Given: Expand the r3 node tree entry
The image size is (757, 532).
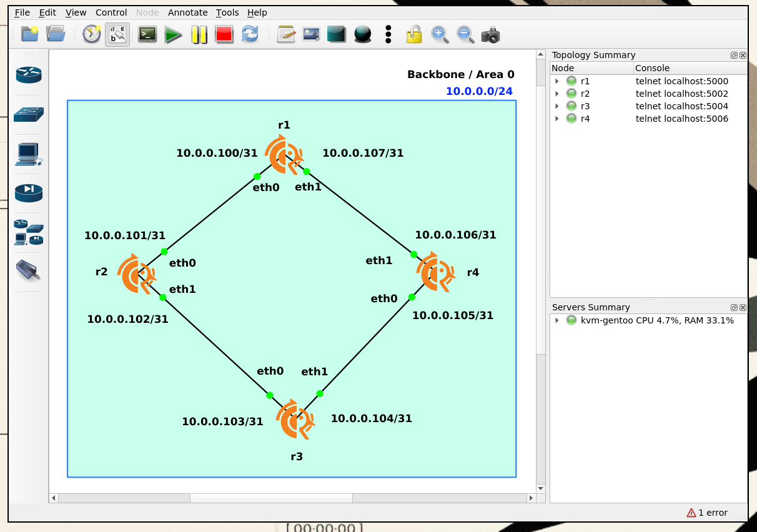Looking at the screenshot, I should point(557,106).
